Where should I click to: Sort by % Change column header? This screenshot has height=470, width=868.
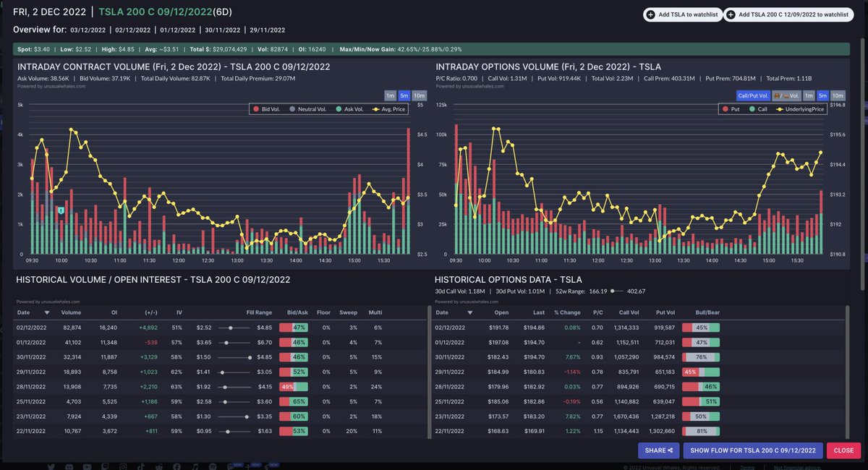coord(567,313)
